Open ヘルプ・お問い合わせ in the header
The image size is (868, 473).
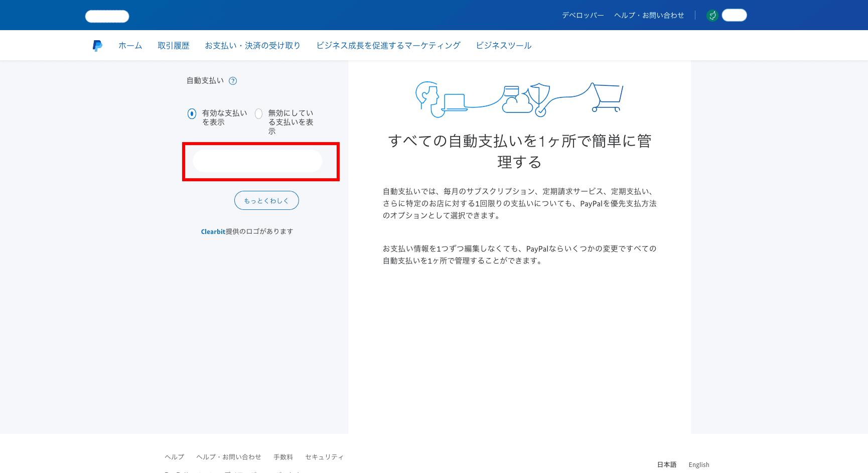[649, 16]
